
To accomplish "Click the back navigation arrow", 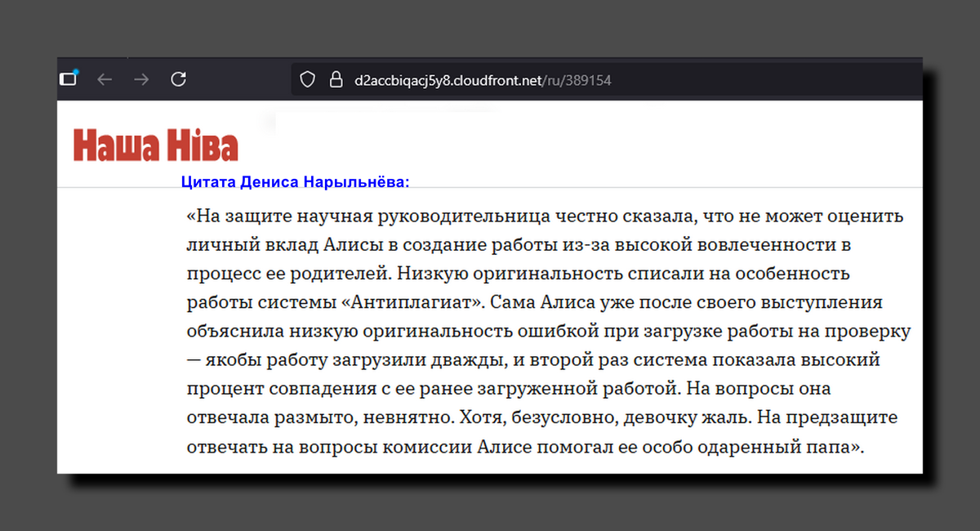I will coord(104,78).
